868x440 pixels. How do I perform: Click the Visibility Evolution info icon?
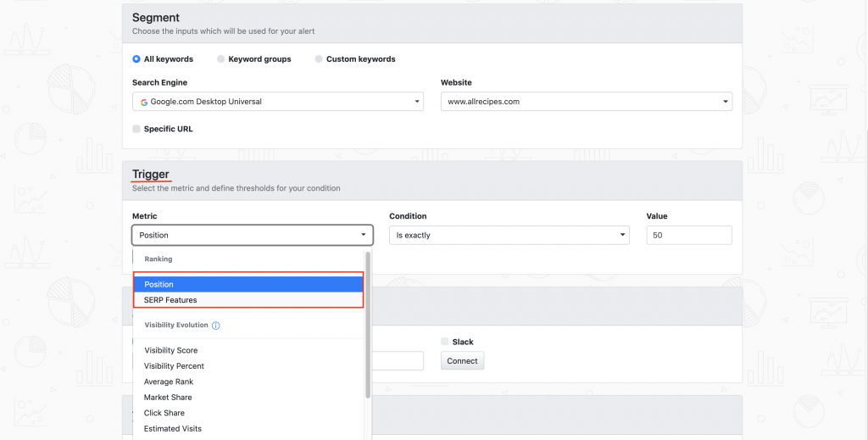[216, 326]
